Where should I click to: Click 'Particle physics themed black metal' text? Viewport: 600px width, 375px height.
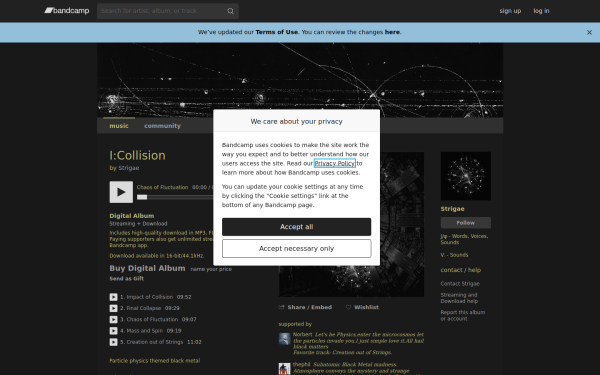click(155, 361)
